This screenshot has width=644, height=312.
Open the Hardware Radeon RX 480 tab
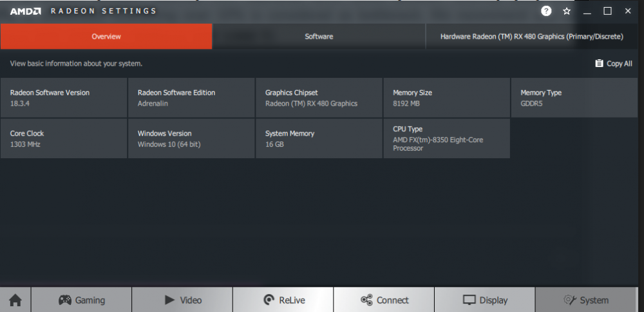tap(531, 37)
